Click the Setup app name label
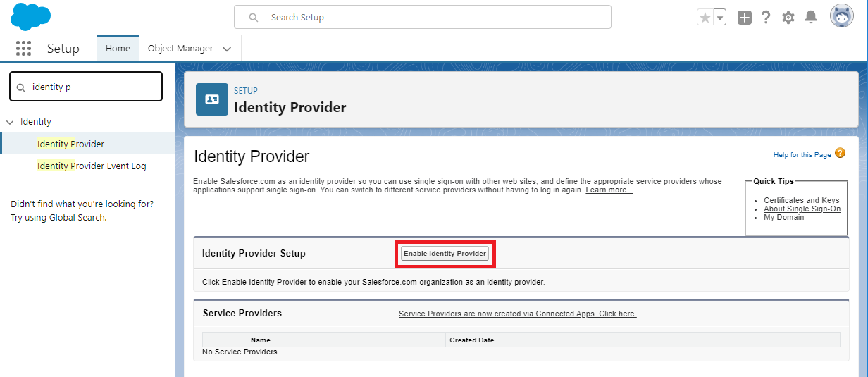Screen dimensions: 868x377 [x=63, y=49]
